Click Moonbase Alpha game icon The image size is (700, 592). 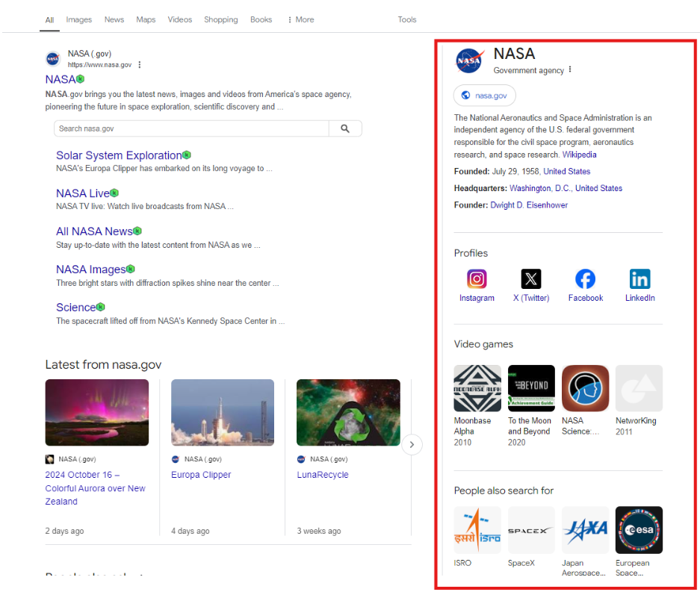pos(477,388)
